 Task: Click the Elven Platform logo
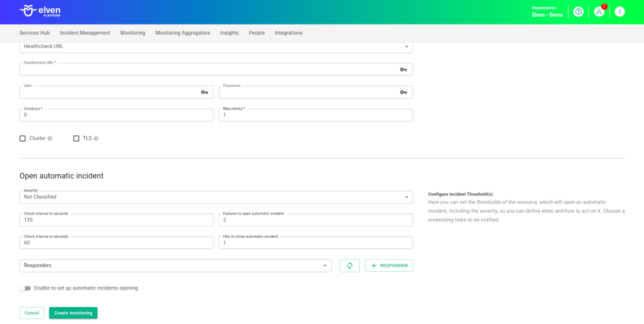tap(40, 11)
